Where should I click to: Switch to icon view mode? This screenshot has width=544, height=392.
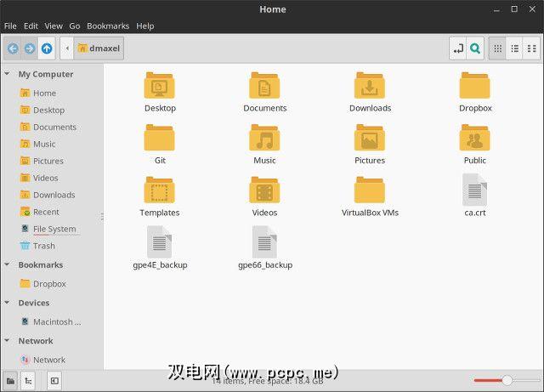tap(498, 48)
